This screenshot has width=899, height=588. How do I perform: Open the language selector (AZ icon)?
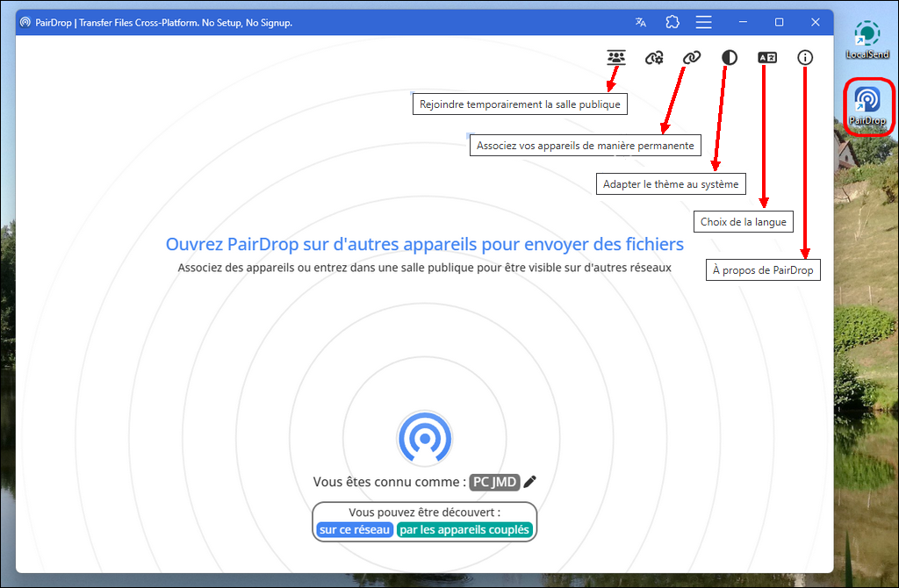(767, 58)
